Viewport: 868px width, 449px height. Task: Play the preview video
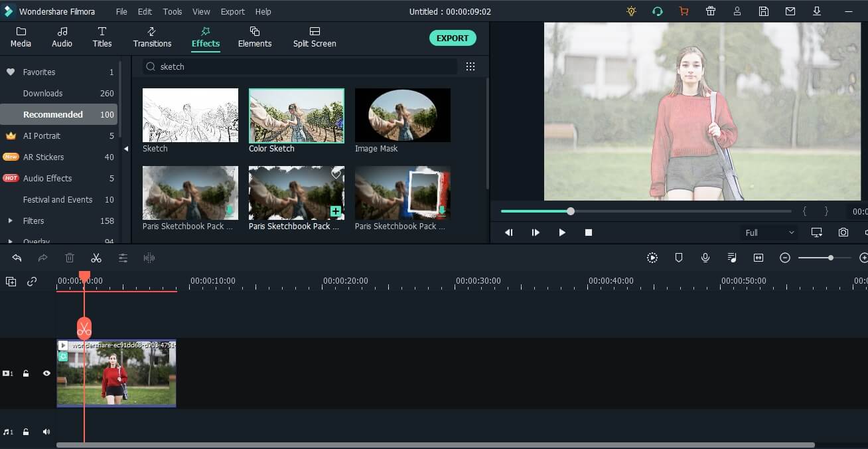pyautogui.click(x=562, y=232)
